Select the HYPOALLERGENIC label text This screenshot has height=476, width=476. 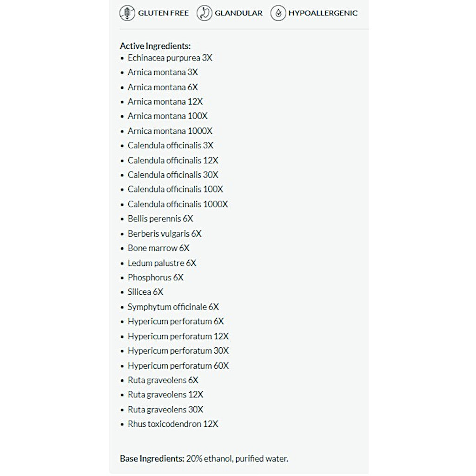tap(323, 13)
